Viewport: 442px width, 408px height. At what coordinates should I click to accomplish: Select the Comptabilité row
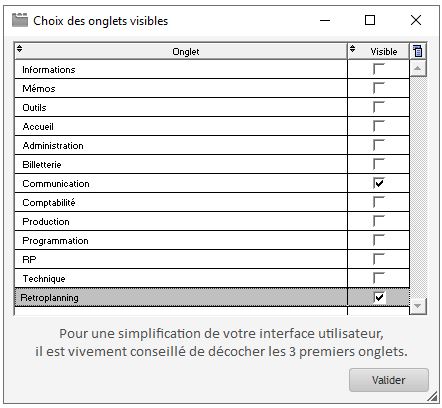pyautogui.click(x=212, y=202)
